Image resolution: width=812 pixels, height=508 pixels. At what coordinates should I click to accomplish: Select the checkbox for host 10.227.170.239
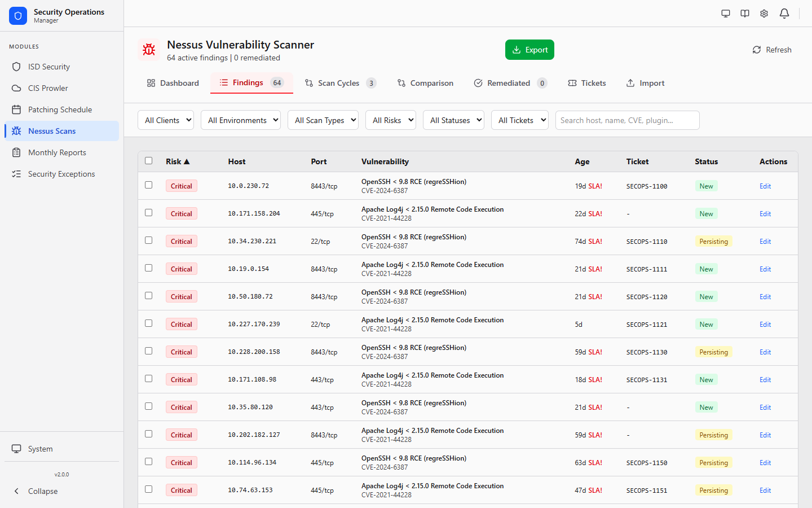[149, 323]
